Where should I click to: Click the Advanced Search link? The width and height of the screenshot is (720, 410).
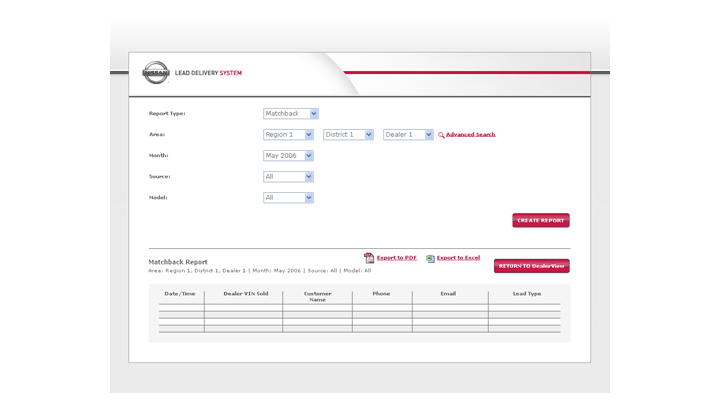(x=470, y=135)
